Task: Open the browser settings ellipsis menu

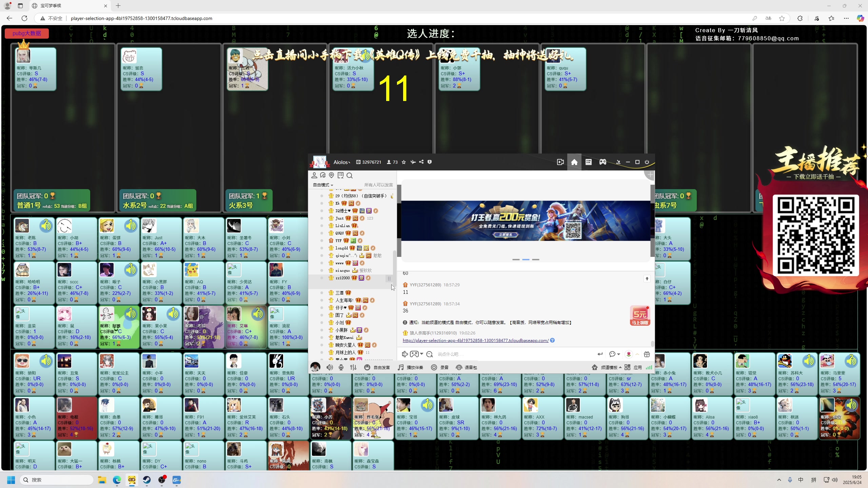Action: click(x=846, y=18)
